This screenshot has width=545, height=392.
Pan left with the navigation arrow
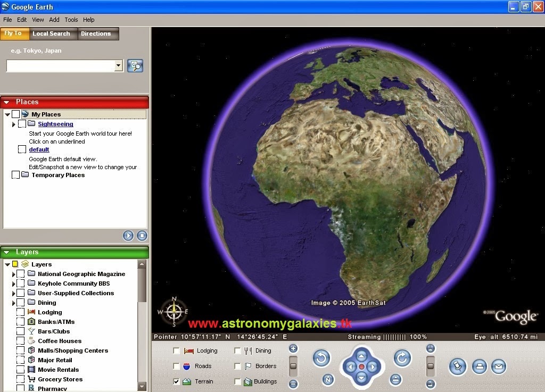[350, 366]
